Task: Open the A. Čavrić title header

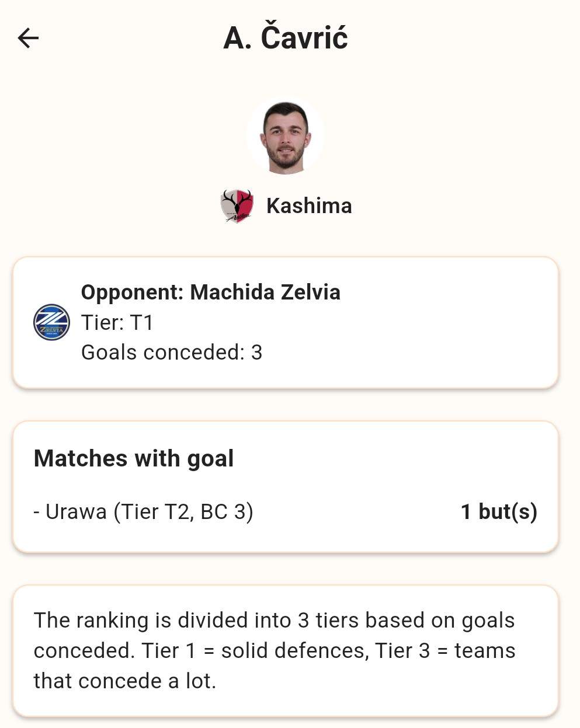Action: coord(286,37)
